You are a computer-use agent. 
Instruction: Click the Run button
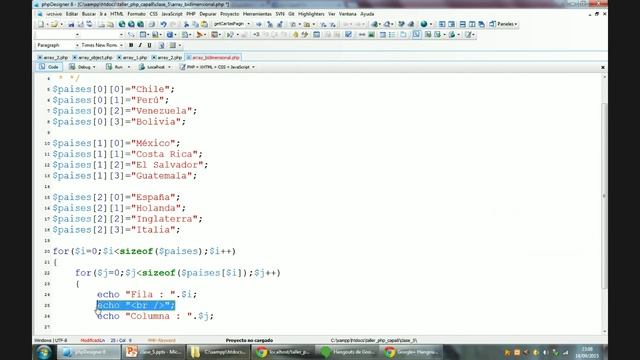click(x=115, y=67)
